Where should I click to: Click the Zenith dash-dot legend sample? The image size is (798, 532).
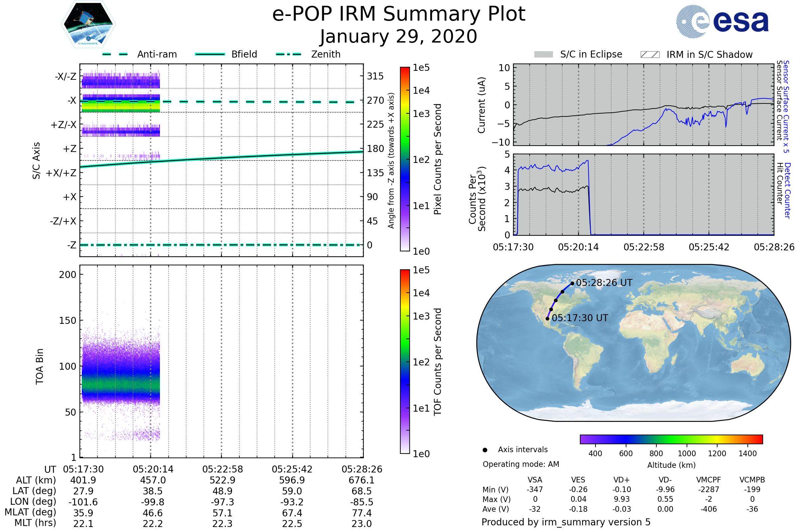click(289, 54)
